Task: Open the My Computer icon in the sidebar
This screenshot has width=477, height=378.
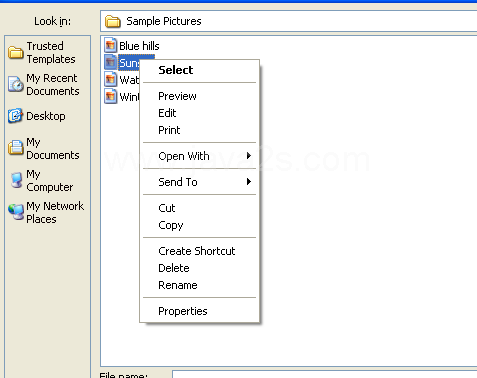Action: (x=16, y=180)
